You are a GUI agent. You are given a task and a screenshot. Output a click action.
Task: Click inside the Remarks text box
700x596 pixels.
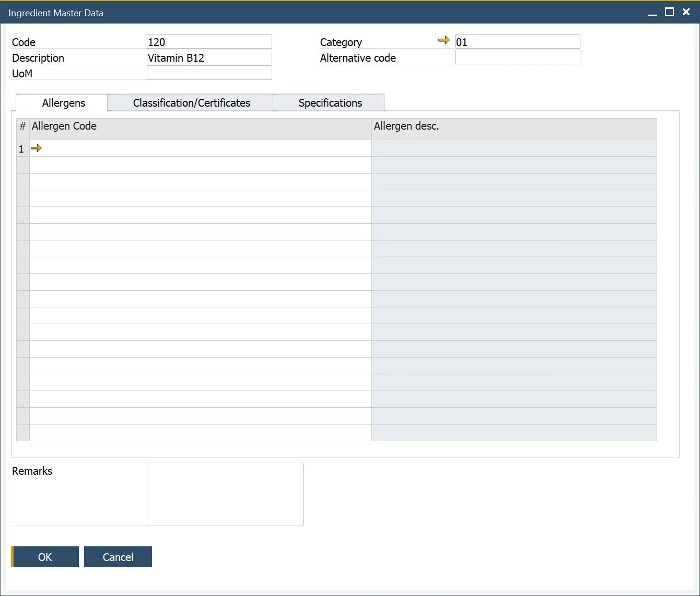[x=225, y=494]
